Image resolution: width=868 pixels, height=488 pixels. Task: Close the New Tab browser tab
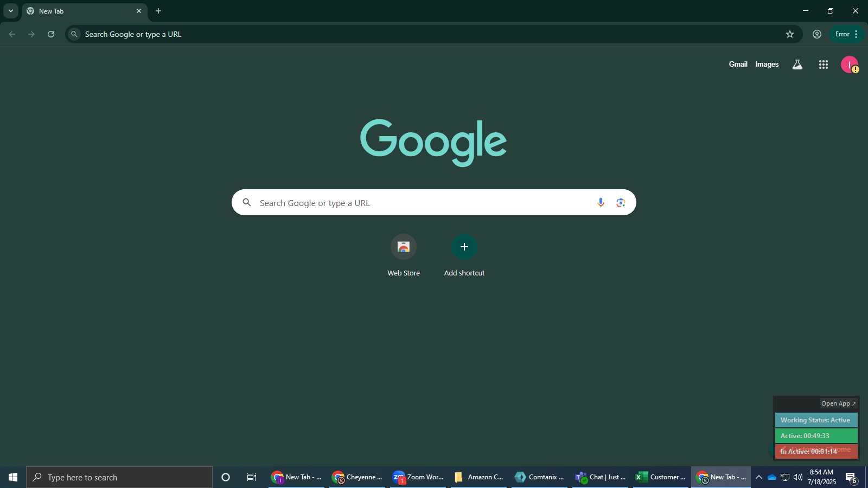pos(139,11)
